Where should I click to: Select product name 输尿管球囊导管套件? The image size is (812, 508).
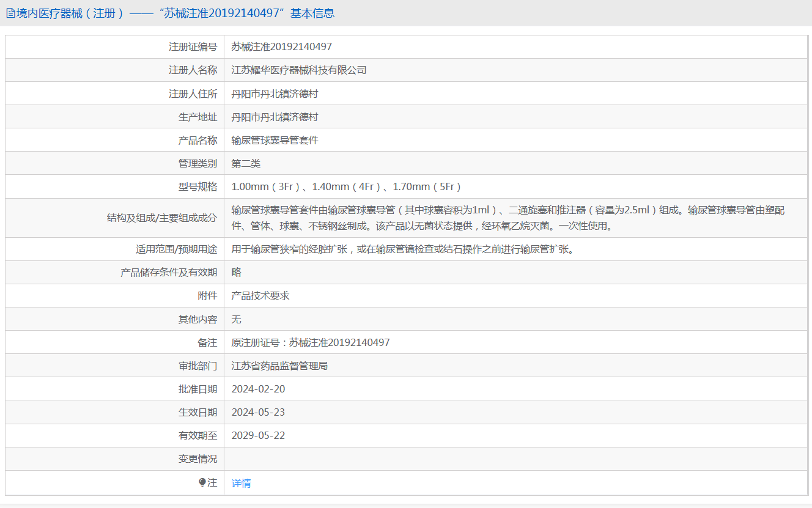(275, 140)
